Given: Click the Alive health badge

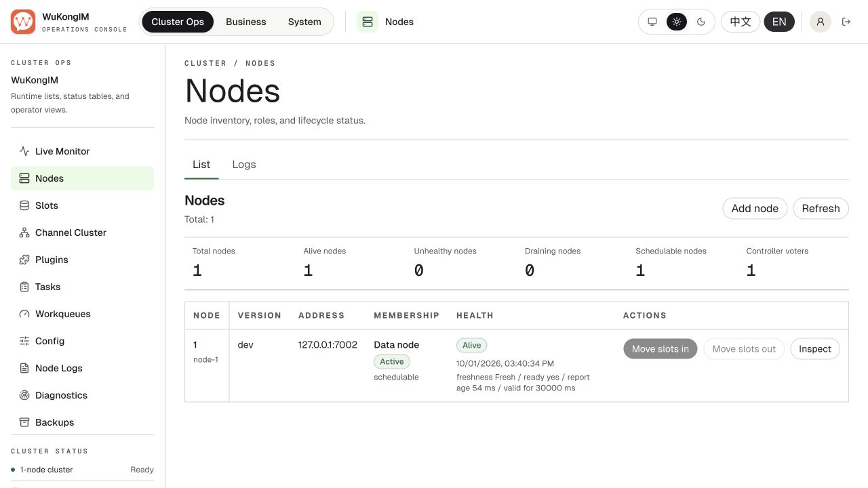Looking at the screenshot, I should click(472, 346).
